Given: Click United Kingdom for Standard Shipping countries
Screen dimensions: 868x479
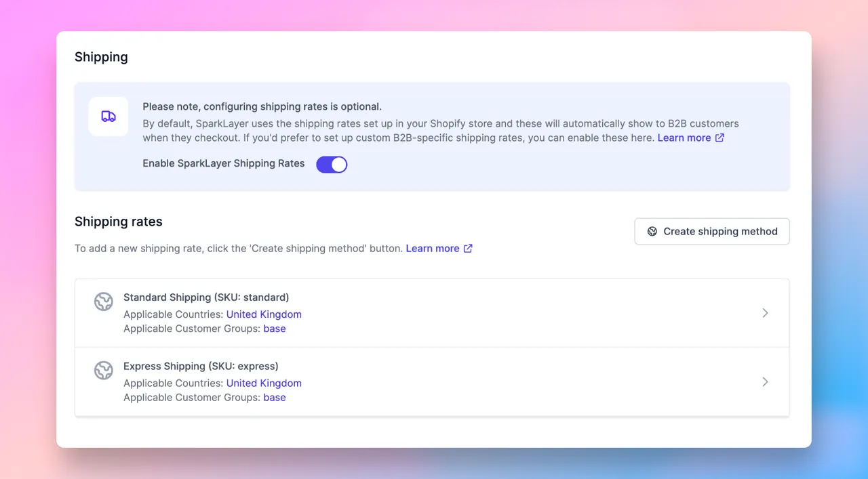Looking at the screenshot, I should 264,314.
